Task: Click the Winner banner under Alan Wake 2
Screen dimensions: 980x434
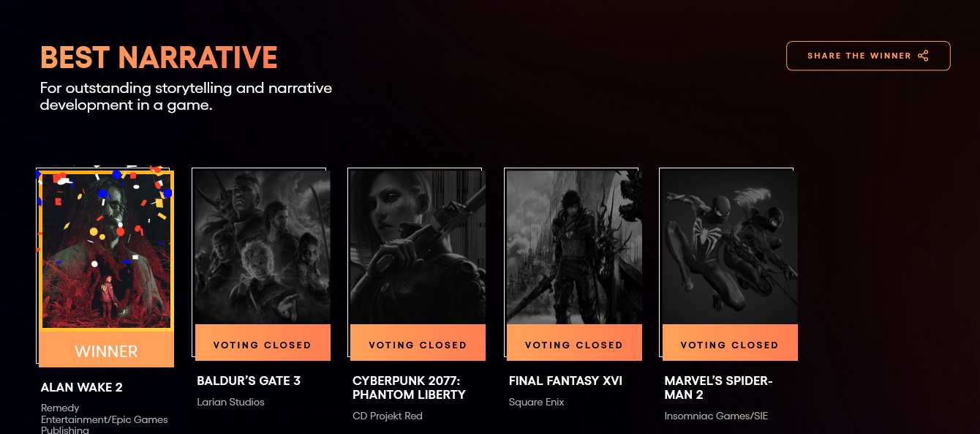Action: pos(106,350)
